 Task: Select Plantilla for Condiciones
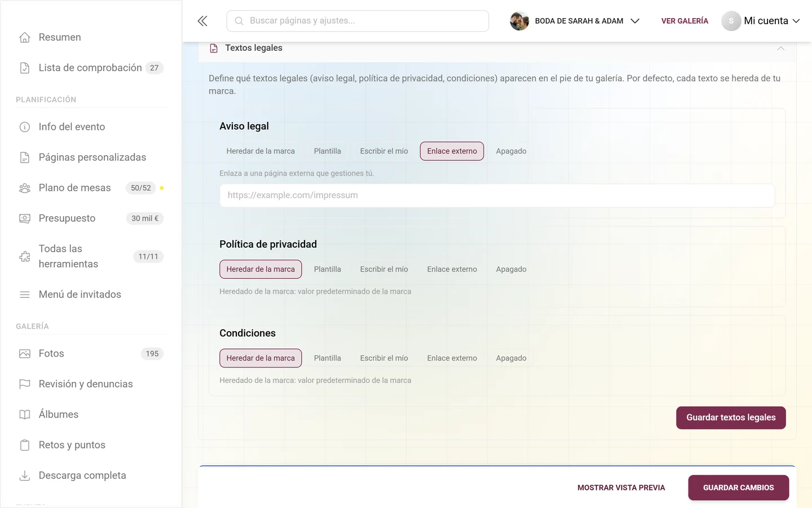coord(328,358)
